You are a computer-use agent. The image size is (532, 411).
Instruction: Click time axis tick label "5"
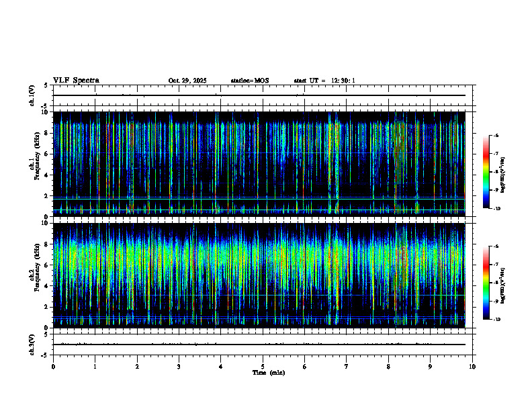[263, 367]
